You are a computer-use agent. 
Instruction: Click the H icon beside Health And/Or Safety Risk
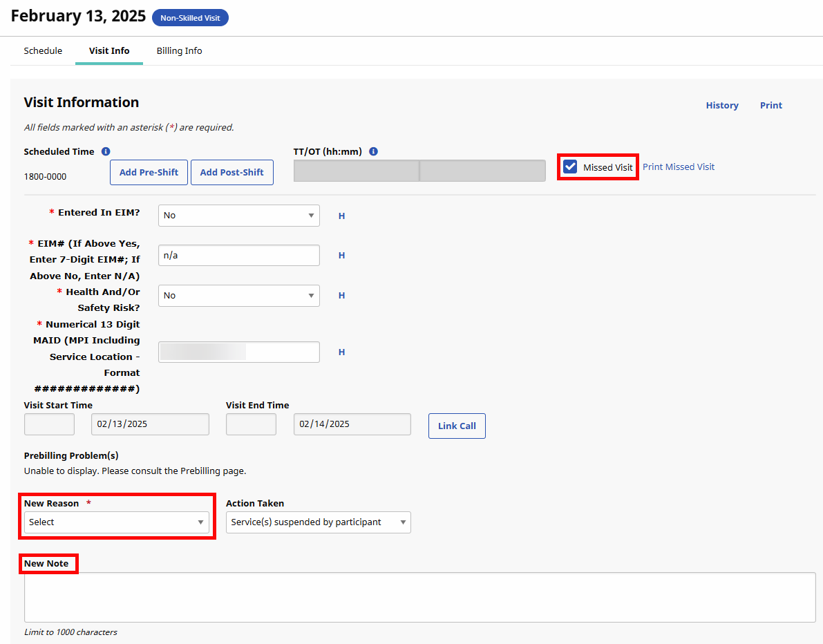341,295
